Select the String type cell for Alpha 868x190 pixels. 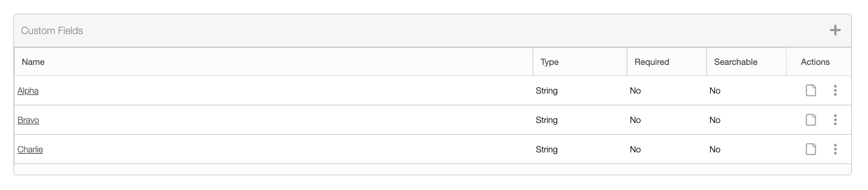[x=547, y=91]
